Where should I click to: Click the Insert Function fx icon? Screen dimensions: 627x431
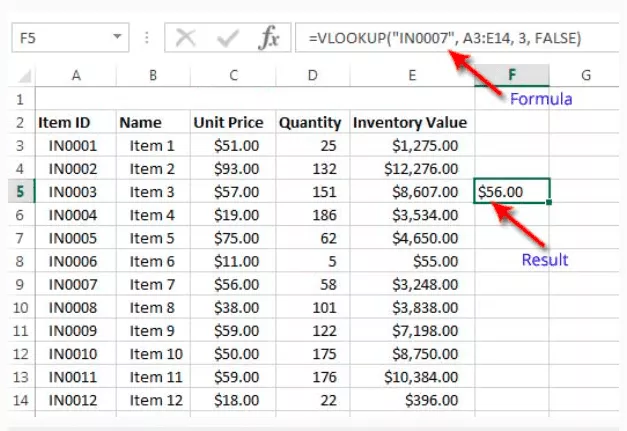click(269, 38)
